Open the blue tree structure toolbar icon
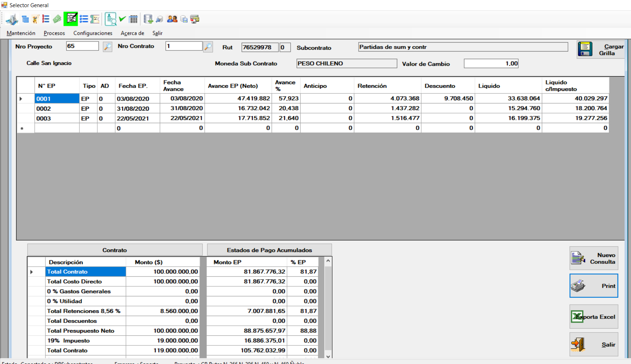Image resolution: width=631 pixels, height=364 pixels. click(25, 19)
